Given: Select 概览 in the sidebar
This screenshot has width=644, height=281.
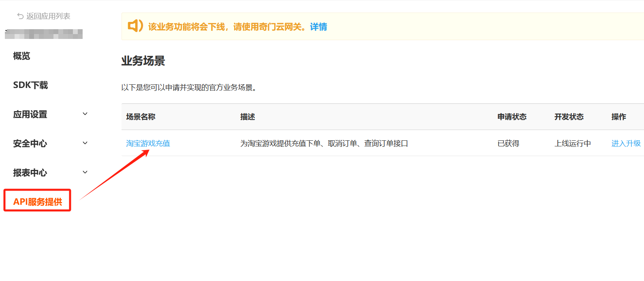Looking at the screenshot, I should (21, 56).
